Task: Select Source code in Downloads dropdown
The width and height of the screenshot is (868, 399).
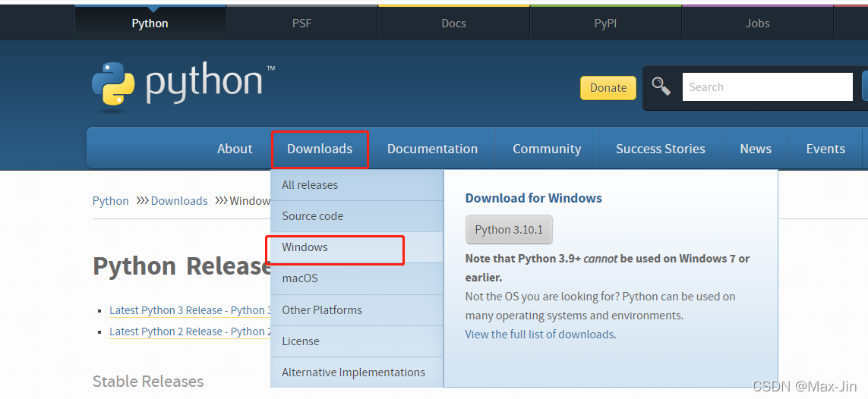Action: tap(356, 216)
